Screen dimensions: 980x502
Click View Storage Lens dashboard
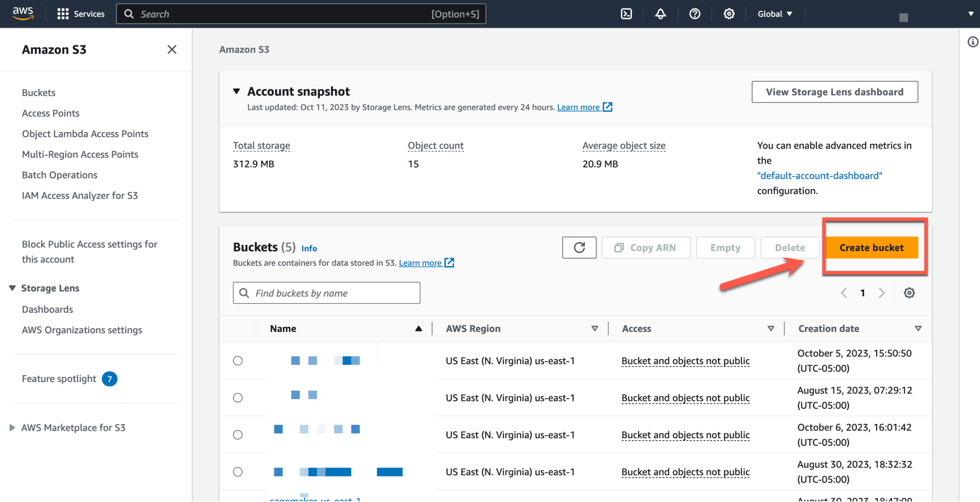point(835,92)
